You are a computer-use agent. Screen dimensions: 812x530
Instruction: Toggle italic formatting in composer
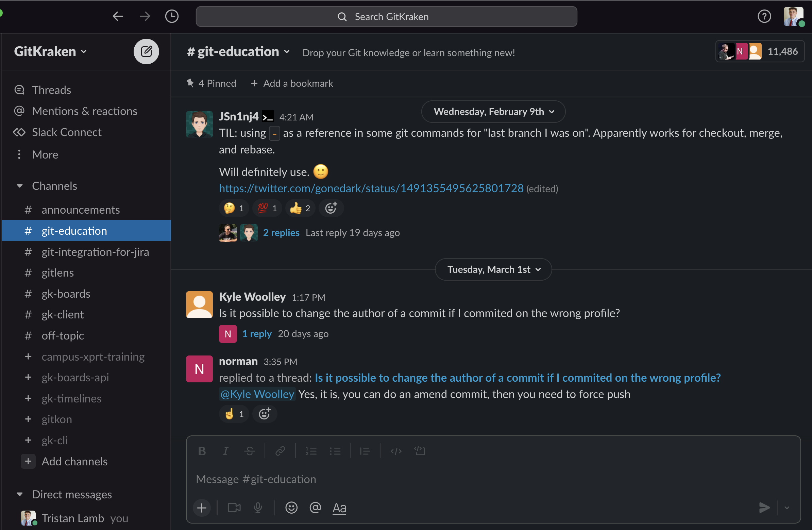[225, 451]
